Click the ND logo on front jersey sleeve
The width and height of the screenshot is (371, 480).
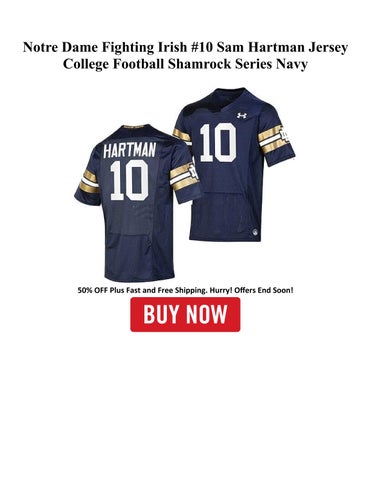286,136
